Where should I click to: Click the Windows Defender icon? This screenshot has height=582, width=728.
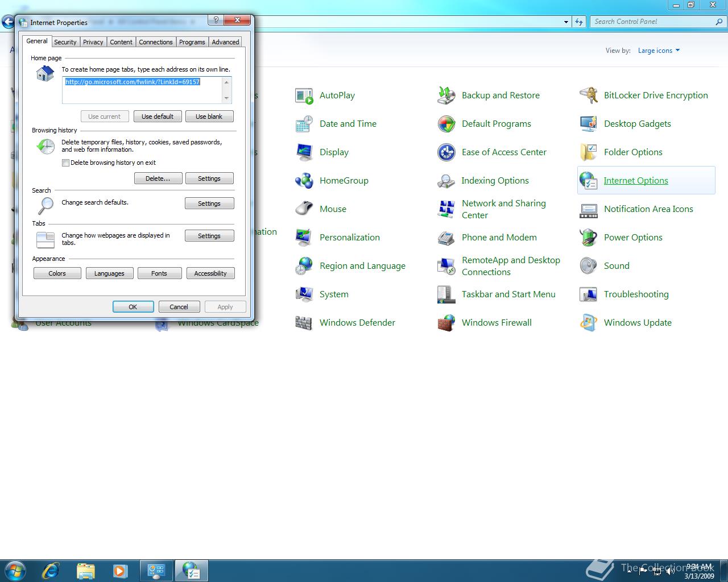coord(304,323)
